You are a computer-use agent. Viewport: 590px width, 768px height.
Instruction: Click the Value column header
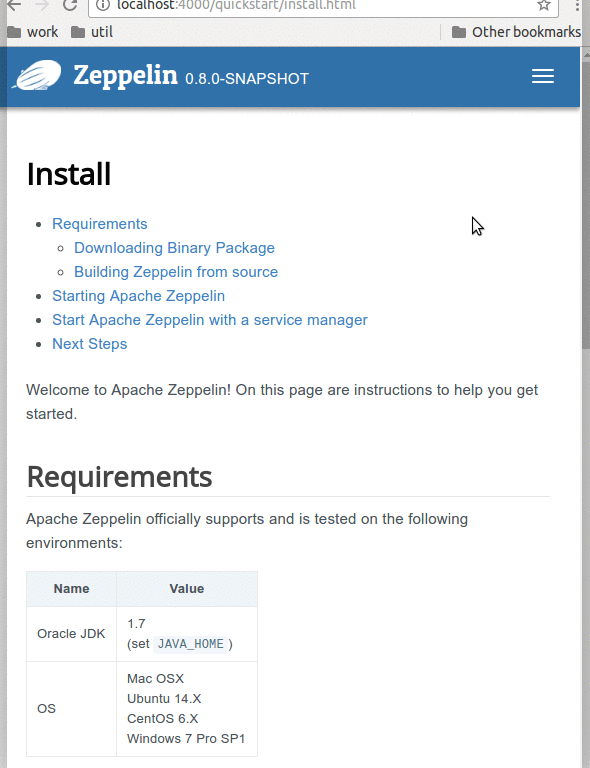187,589
